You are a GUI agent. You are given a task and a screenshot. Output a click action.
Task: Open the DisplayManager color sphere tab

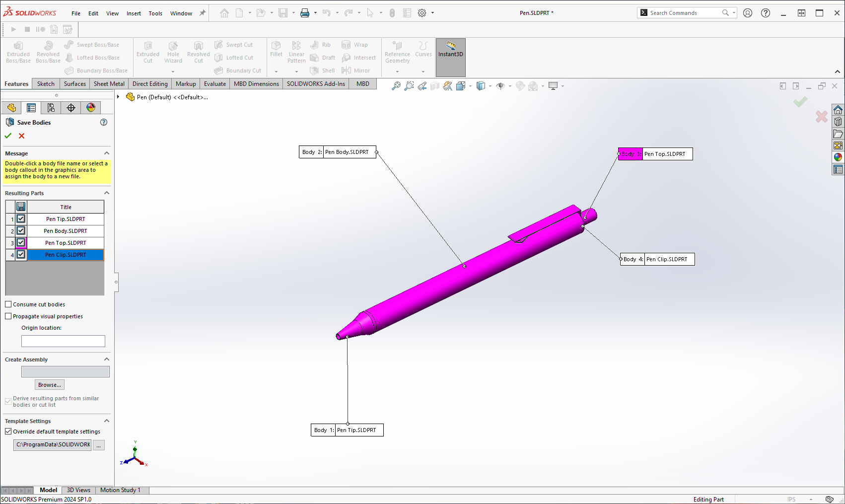[x=91, y=108]
